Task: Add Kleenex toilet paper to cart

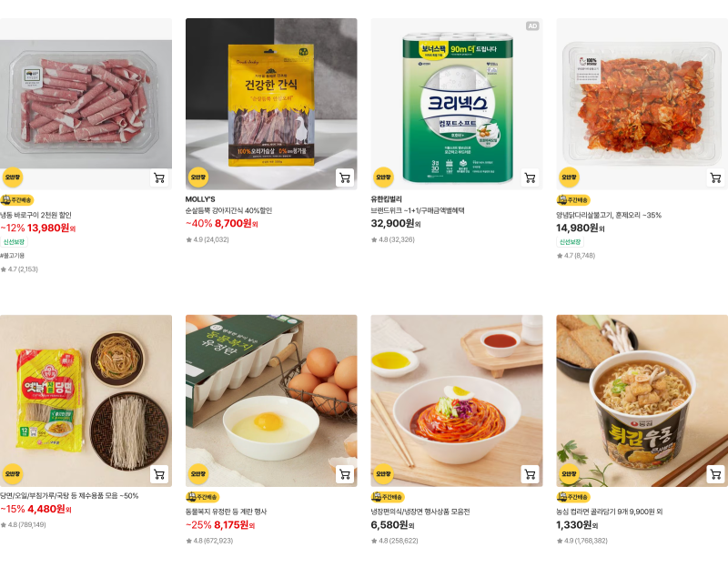Action: (x=530, y=177)
